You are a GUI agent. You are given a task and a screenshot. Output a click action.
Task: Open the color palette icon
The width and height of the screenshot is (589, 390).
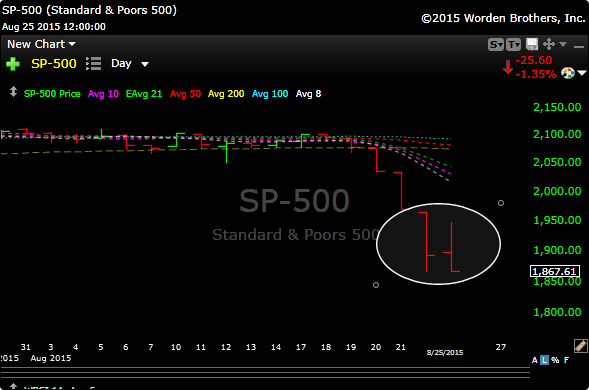coord(568,73)
